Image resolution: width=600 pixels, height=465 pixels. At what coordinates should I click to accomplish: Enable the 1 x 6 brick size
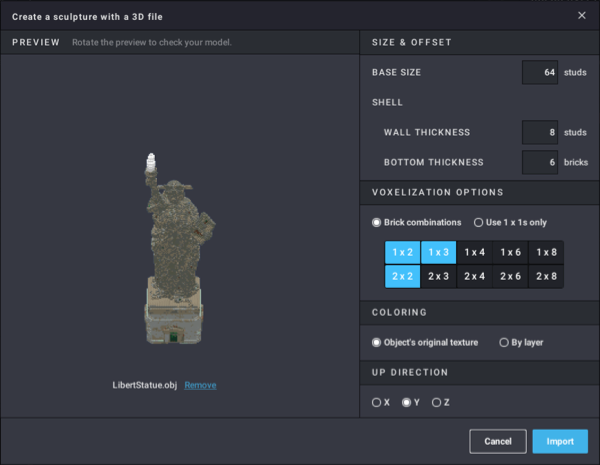coord(510,252)
